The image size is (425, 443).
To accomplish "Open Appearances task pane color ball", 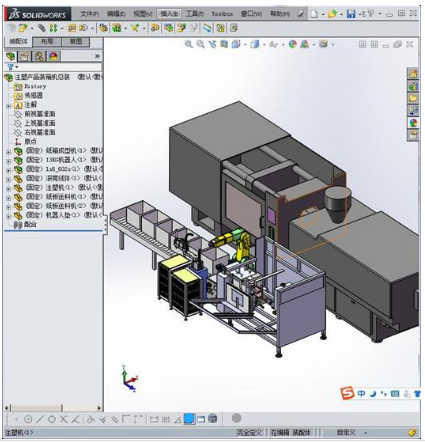I will point(413,123).
